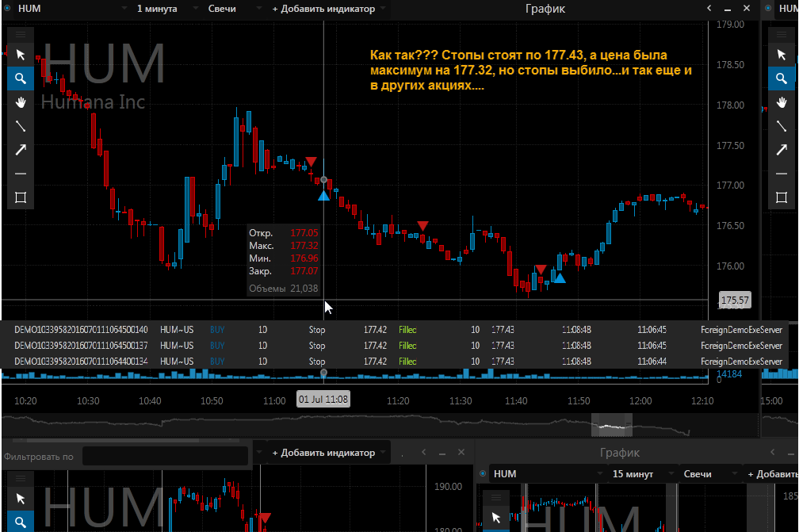Select pointer tool in the right-side chart window

coord(782,55)
